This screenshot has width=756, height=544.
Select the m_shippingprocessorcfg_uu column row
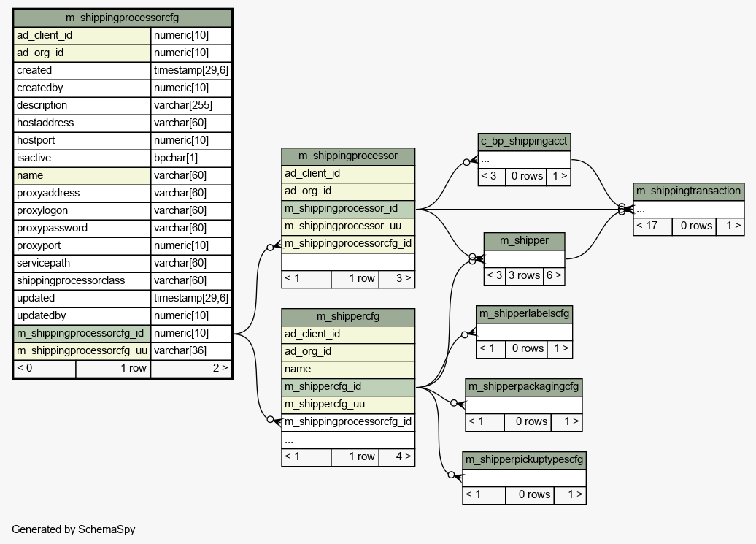click(82, 350)
